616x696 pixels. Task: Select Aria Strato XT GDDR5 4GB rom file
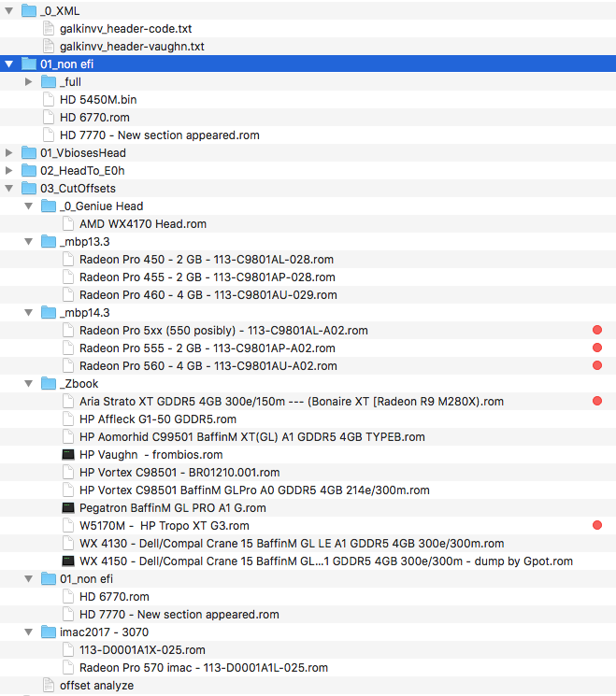[x=292, y=402]
